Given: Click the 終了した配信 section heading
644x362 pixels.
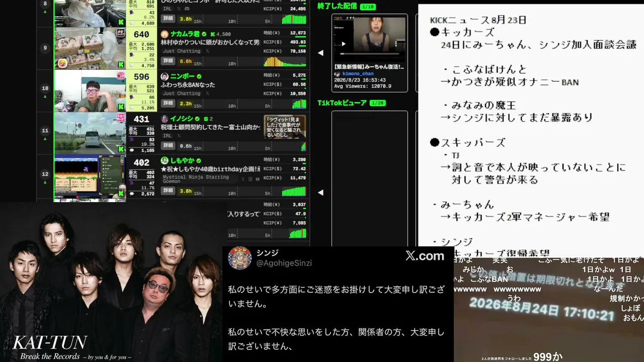Looking at the screenshot, I should (x=337, y=6).
